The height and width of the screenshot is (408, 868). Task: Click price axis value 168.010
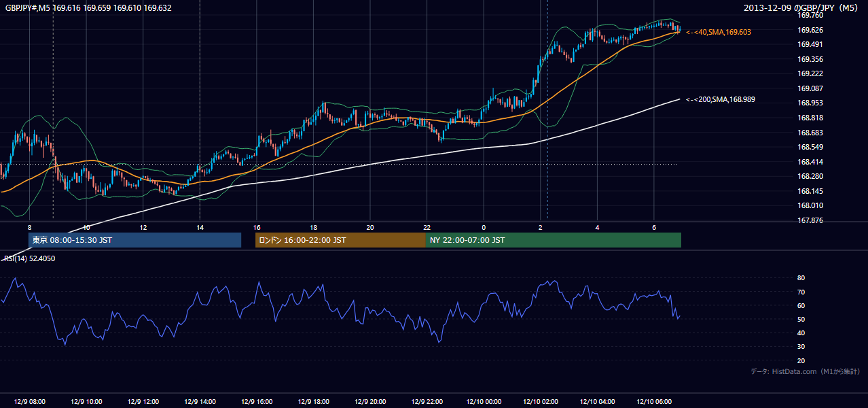[x=810, y=205]
